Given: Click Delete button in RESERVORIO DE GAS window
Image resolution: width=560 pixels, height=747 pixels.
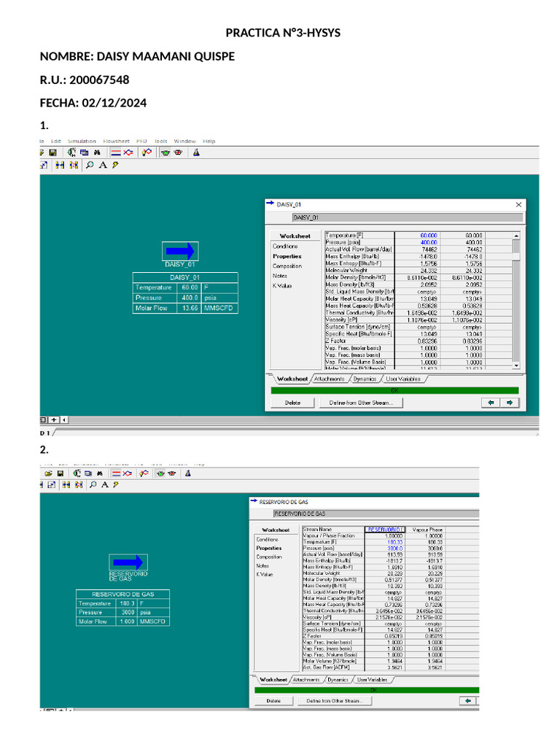Looking at the screenshot, I should 273,701.
